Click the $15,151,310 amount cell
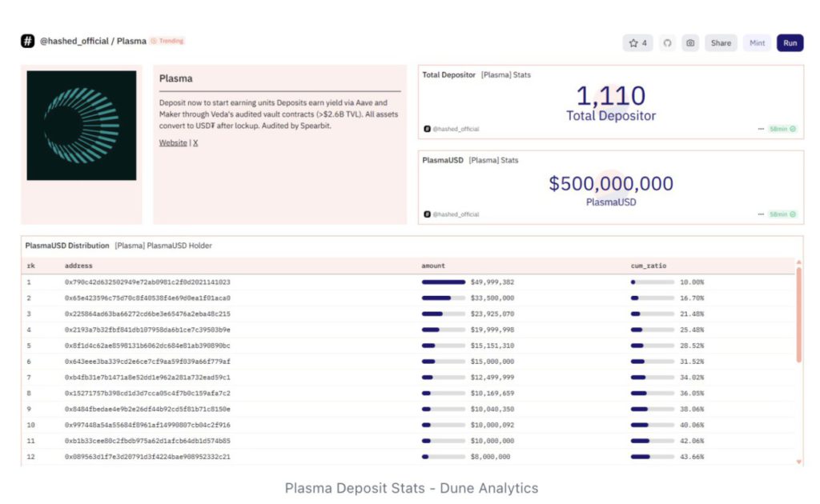The height and width of the screenshot is (504, 820). 492,346
